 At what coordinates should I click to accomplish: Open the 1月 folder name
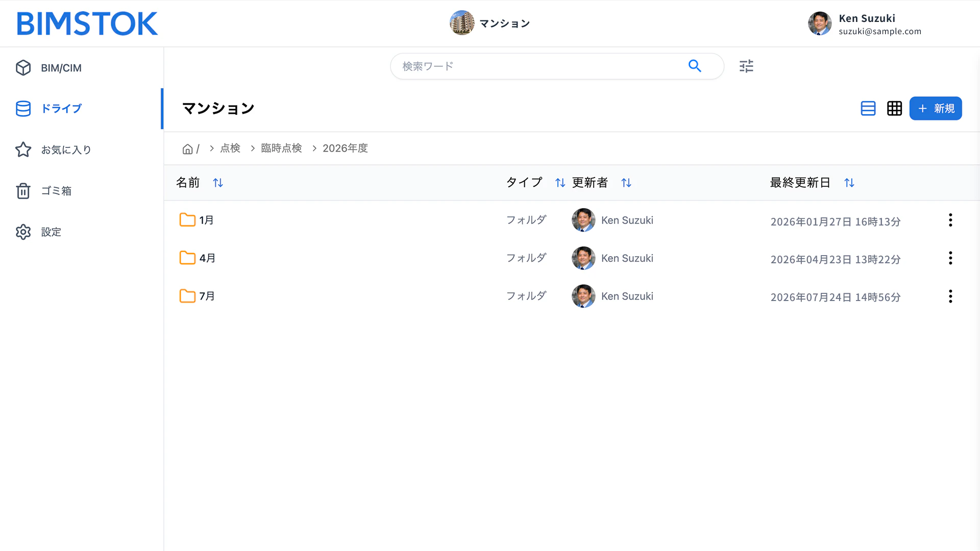tap(206, 220)
